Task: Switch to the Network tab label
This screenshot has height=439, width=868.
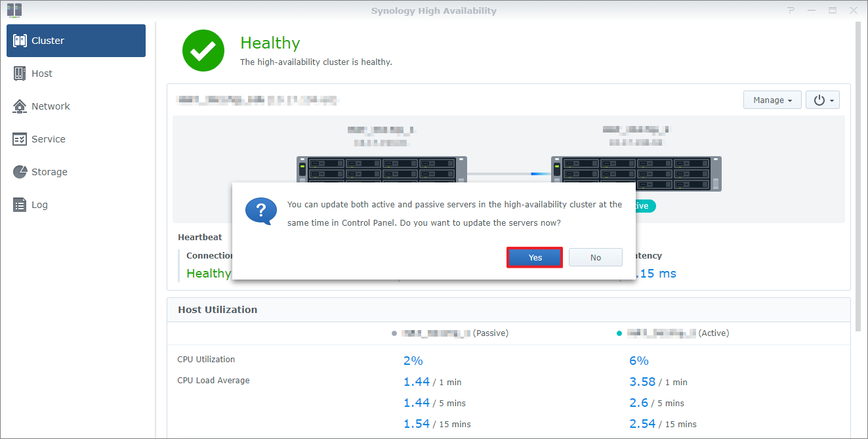Action: tap(51, 106)
